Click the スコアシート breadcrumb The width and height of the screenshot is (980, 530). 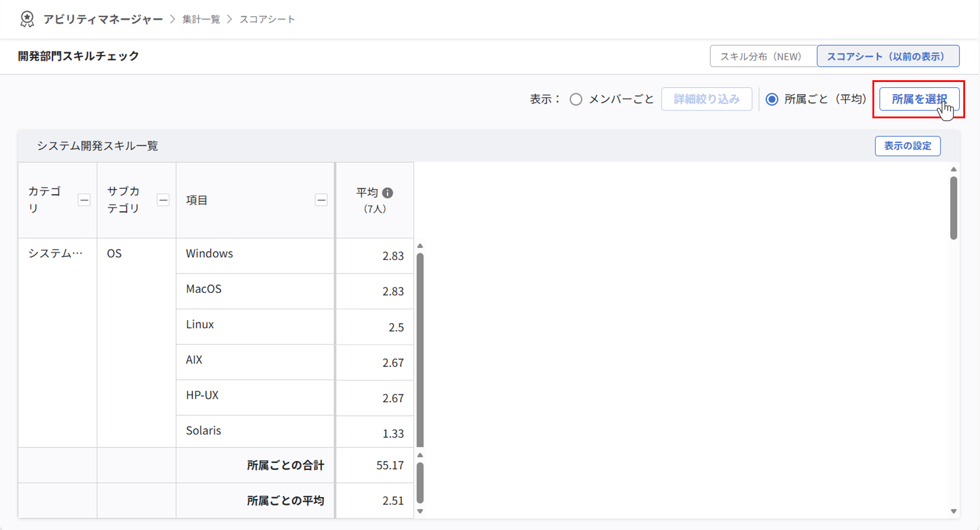point(267,19)
